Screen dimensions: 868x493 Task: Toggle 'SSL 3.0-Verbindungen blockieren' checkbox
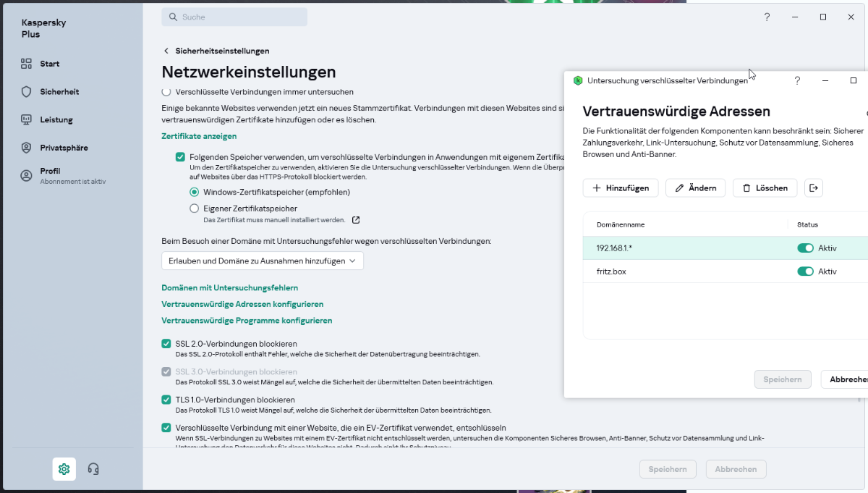click(x=166, y=372)
